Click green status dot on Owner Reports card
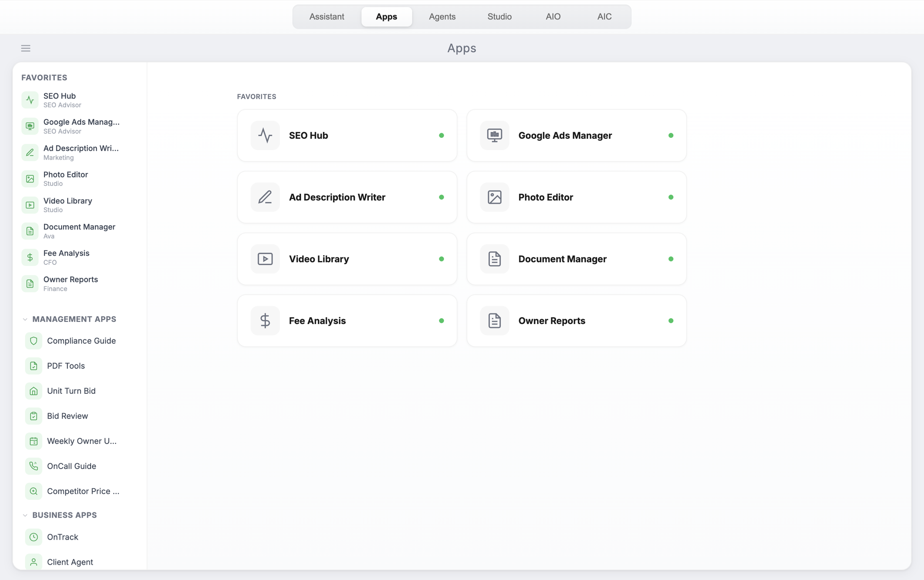The height and width of the screenshot is (580, 924). pyautogui.click(x=671, y=321)
